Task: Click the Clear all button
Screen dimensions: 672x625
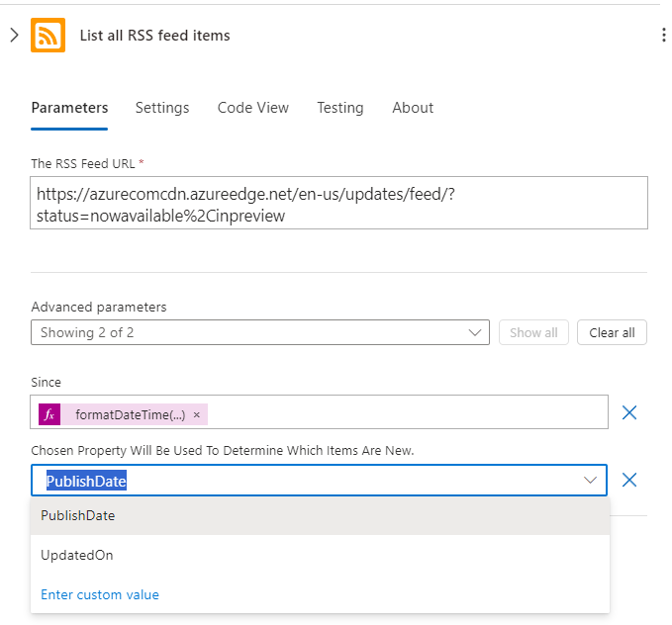Action: pyautogui.click(x=612, y=332)
